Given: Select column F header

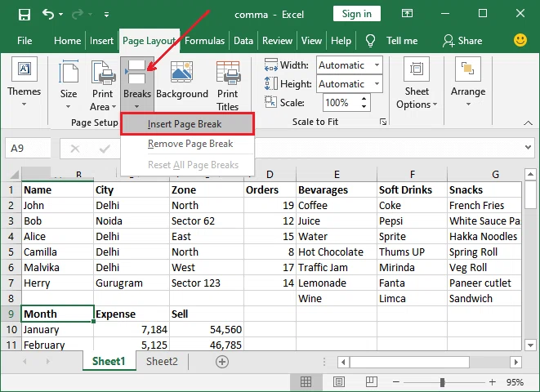Looking at the screenshot, I should coord(412,174).
